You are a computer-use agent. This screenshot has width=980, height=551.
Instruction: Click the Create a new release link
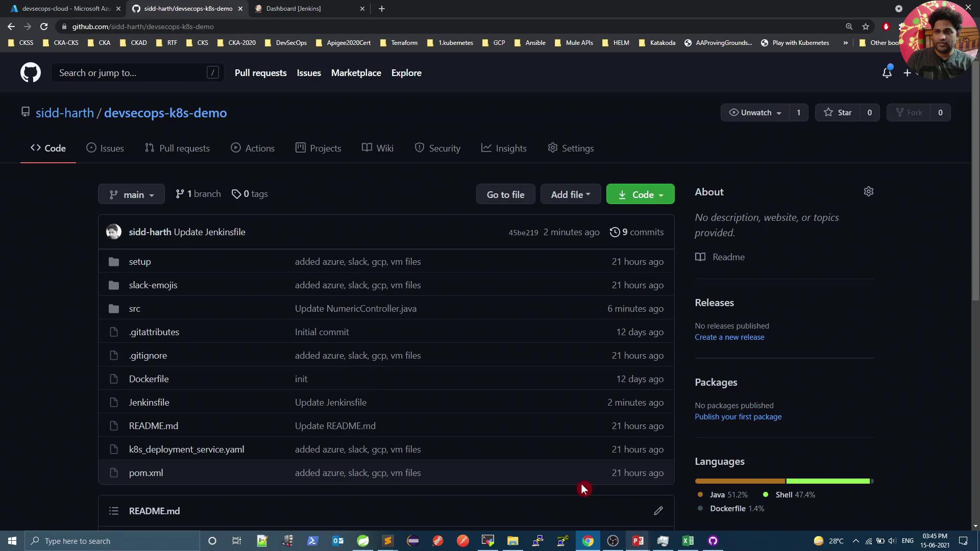coord(729,337)
